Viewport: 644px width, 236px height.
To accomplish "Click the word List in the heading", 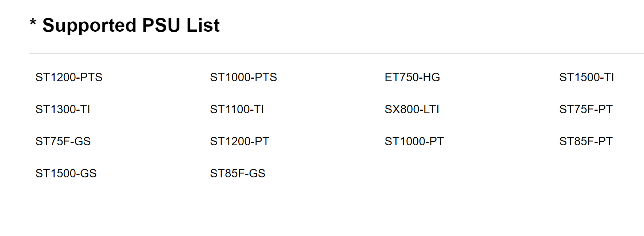I will point(203,25).
